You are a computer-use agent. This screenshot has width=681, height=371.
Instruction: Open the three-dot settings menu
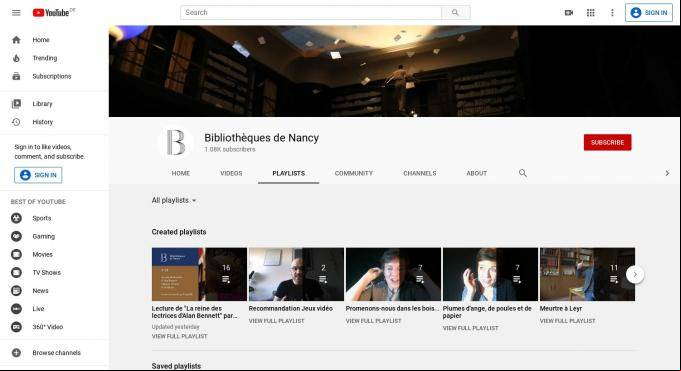pos(612,13)
